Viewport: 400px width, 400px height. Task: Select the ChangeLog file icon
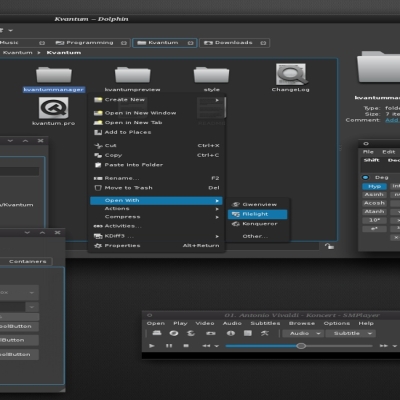pyautogui.click(x=291, y=74)
